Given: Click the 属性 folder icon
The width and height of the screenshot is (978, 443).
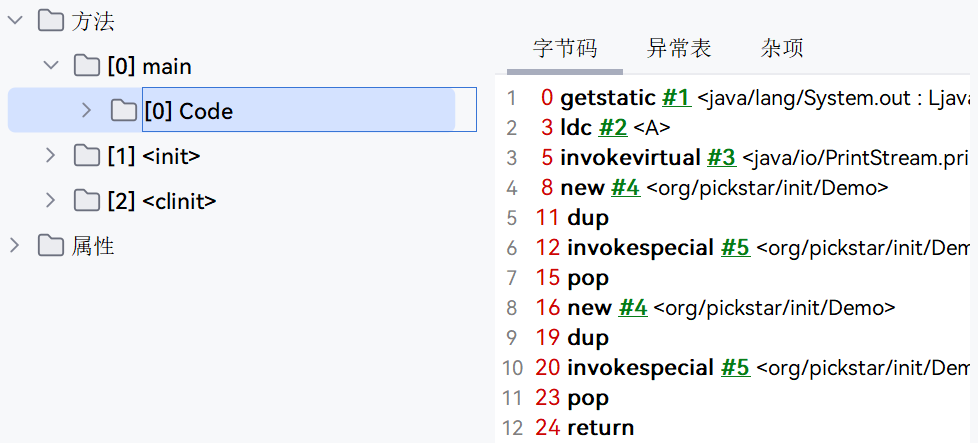Looking at the screenshot, I should tap(51, 245).
